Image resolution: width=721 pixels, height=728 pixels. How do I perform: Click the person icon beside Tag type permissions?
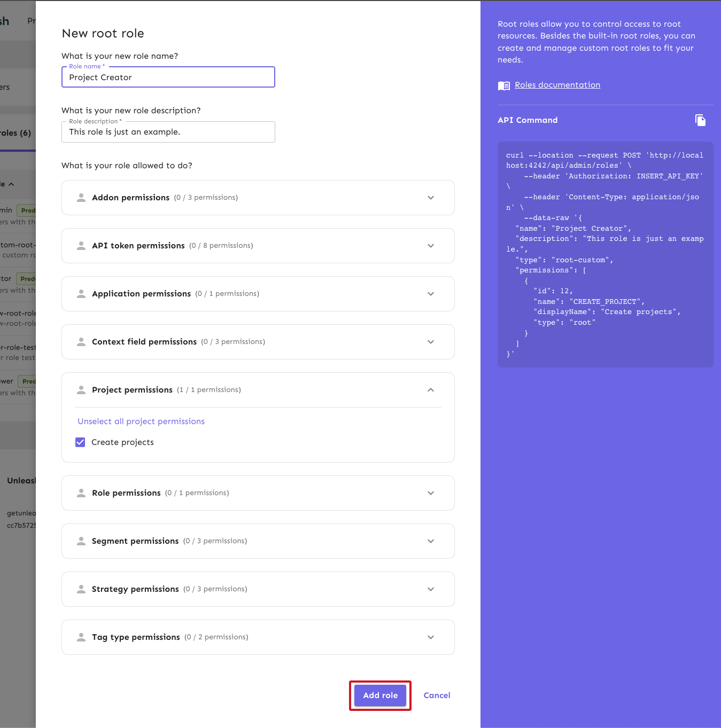coord(81,637)
